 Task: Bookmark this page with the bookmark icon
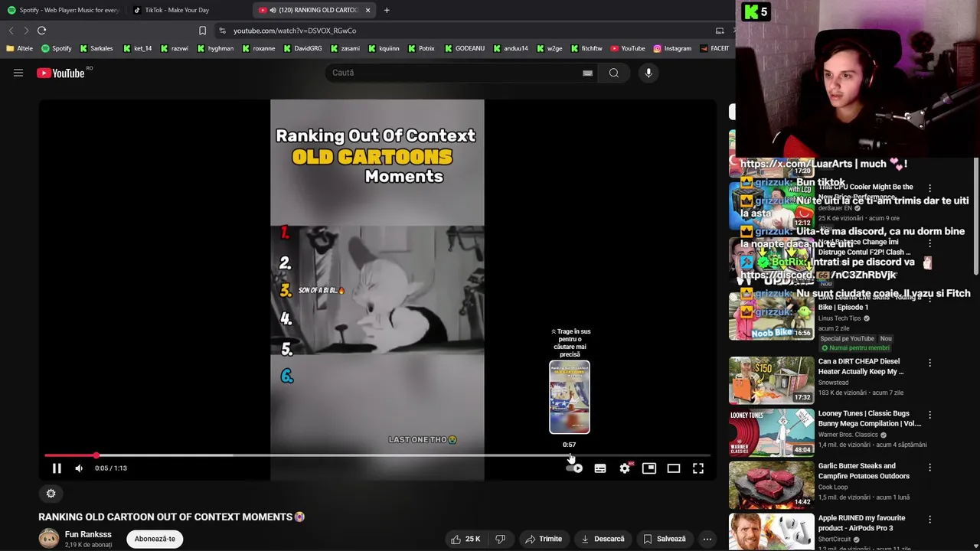point(202,31)
